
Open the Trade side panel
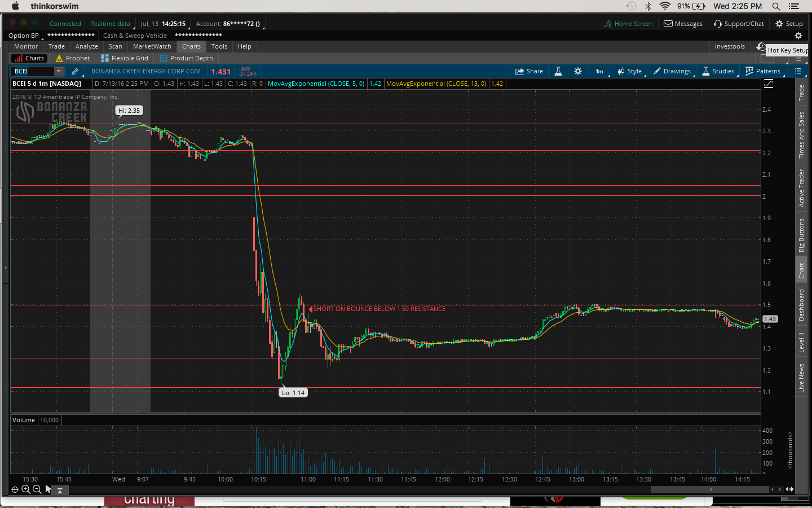(801, 93)
